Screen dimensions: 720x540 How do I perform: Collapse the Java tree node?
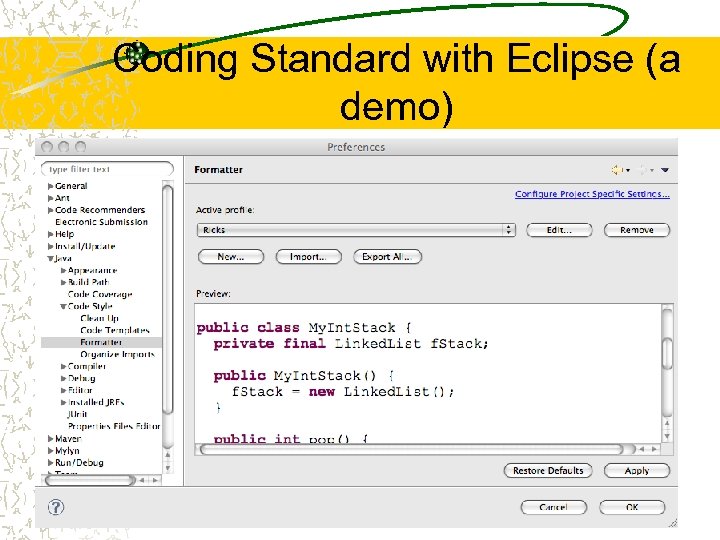pos(51,259)
